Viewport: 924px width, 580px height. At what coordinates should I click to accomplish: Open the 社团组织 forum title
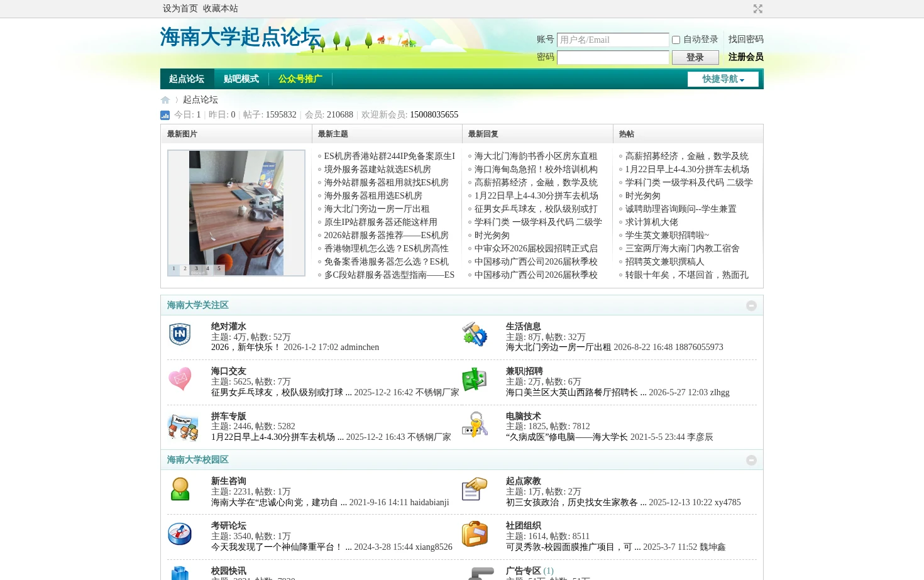tap(524, 525)
